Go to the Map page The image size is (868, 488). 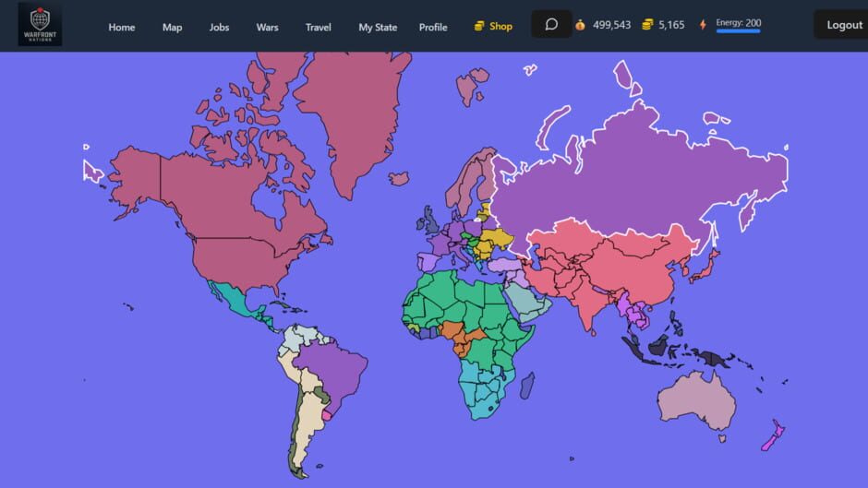pos(173,27)
